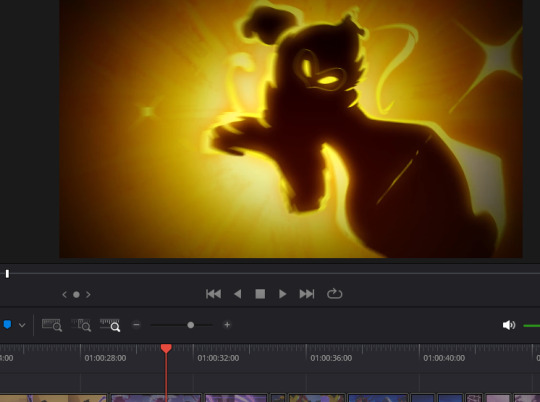Viewport: 540px width, 402px height.
Task: Jump to last frame button
Action: pos(307,294)
